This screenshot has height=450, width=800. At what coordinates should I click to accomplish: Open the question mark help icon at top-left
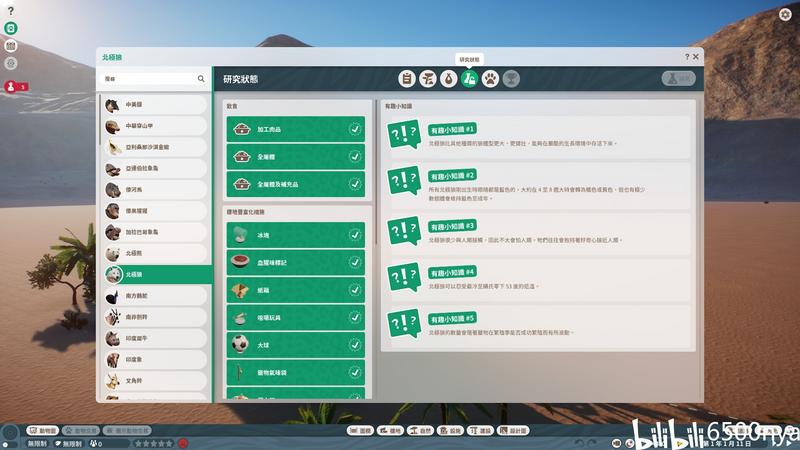[x=11, y=11]
